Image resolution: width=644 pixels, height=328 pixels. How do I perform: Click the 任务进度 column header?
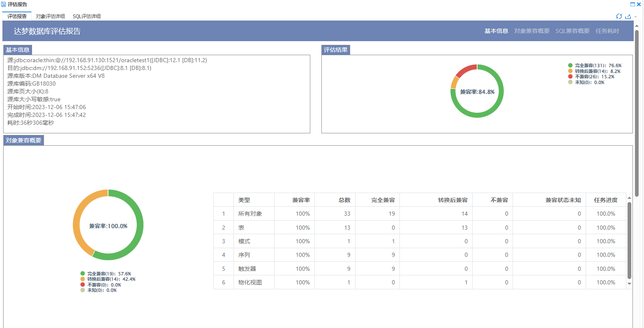click(606, 200)
